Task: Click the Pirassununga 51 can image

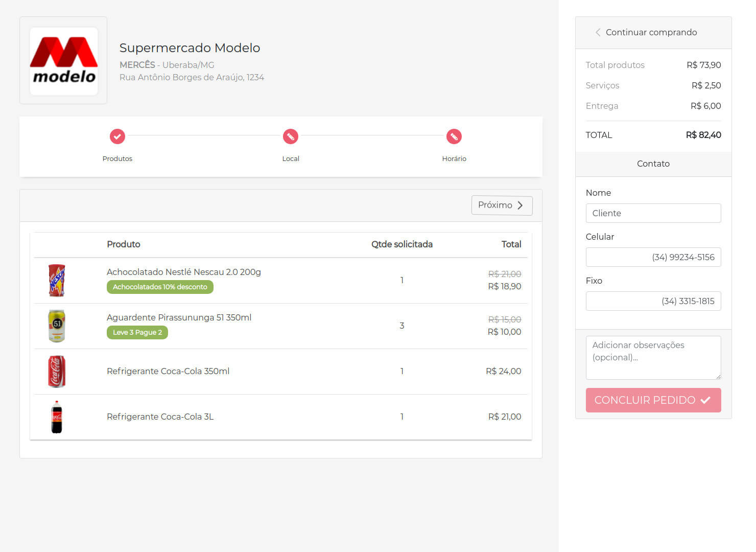Action: (57, 326)
